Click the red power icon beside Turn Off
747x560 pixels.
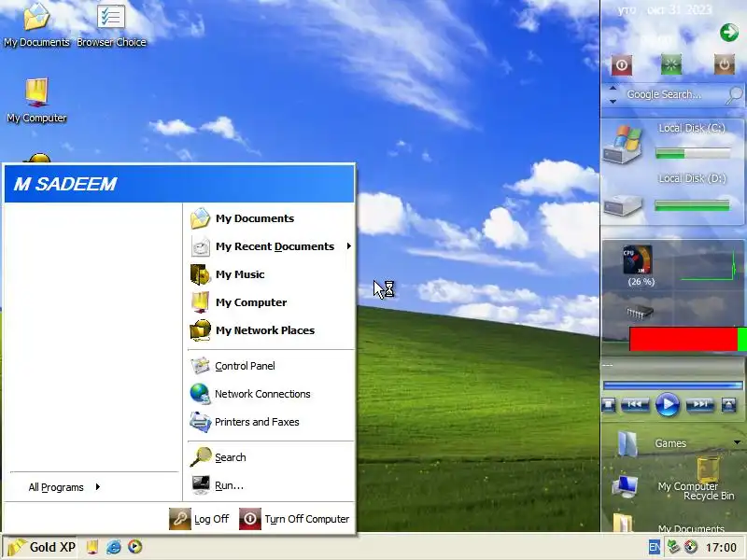[x=249, y=519]
